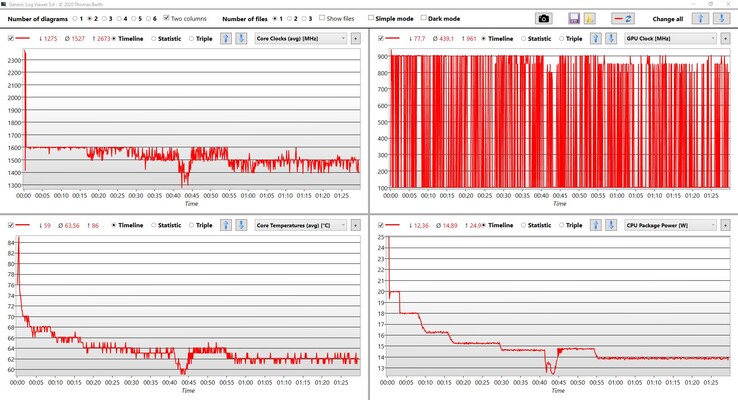The height and width of the screenshot is (400, 738).
Task: Click the open file folder icon
Action: tap(590, 18)
